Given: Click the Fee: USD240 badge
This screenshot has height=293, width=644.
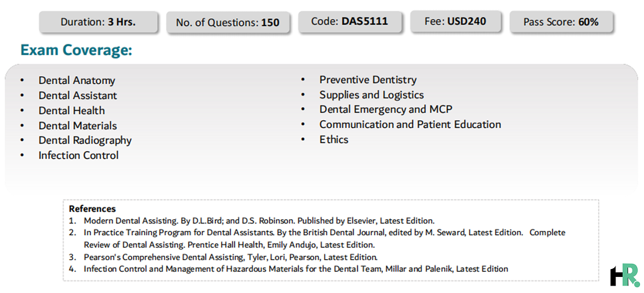Looking at the screenshot, I should [455, 21].
